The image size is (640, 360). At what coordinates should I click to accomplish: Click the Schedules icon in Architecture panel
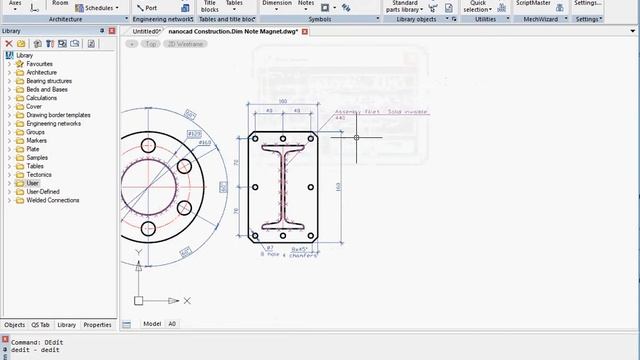coord(79,8)
